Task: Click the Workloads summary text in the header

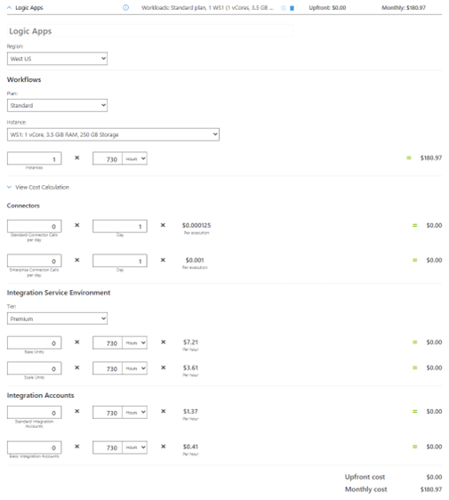Action: pyautogui.click(x=208, y=8)
